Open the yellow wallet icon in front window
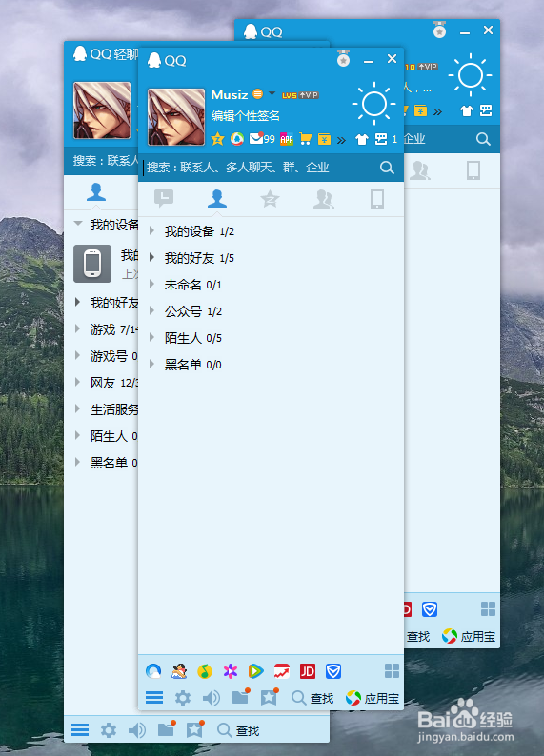Image resolution: width=544 pixels, height=756 pixels. click(324, 140)
